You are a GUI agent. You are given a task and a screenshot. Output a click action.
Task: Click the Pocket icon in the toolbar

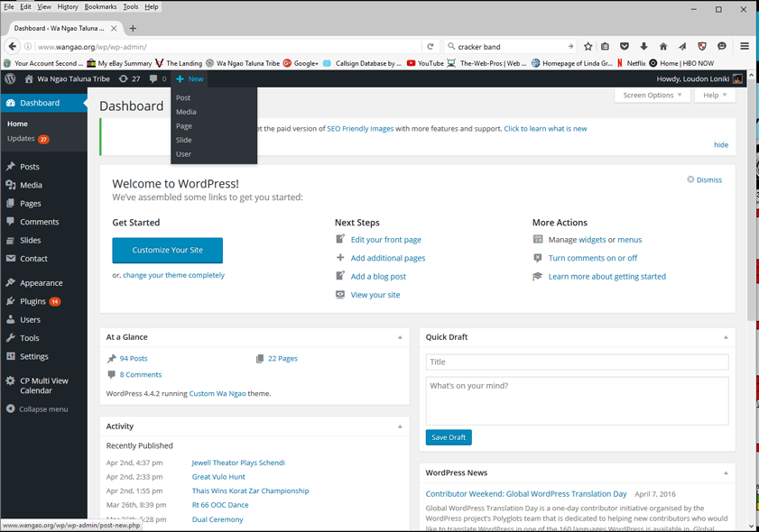click(x=625, y=46)
